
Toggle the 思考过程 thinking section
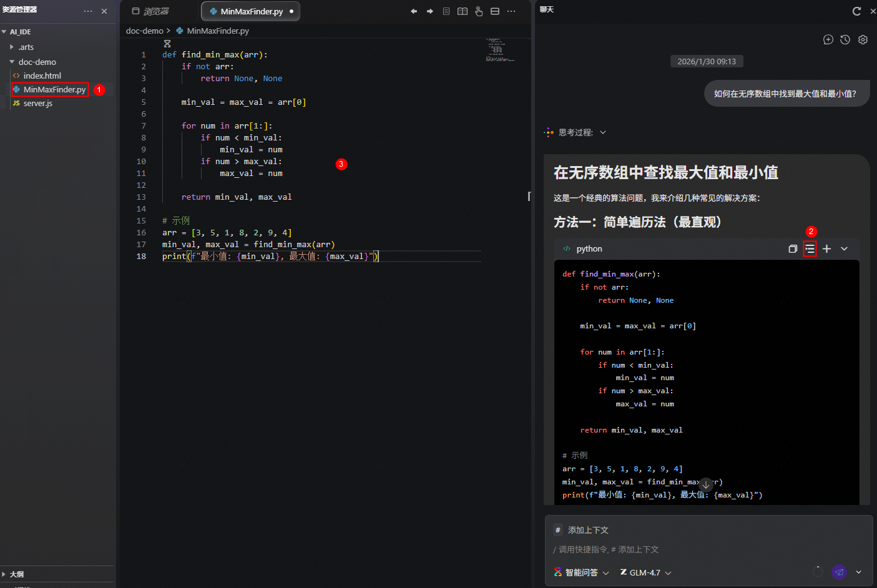576,132
